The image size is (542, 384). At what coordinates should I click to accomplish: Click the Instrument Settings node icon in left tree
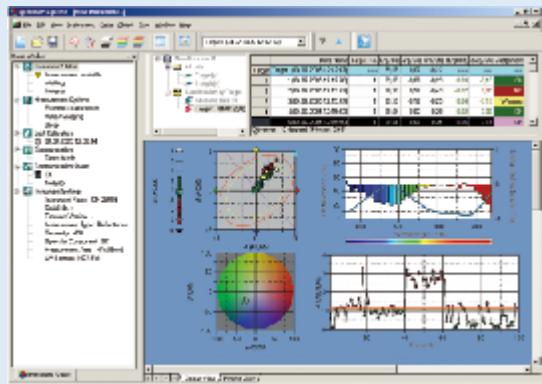click(28, 191)
